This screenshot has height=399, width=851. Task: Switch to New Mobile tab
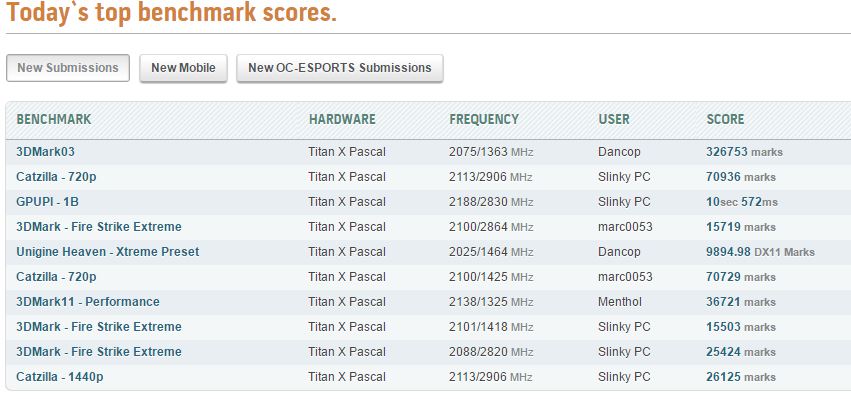[183, 68]
